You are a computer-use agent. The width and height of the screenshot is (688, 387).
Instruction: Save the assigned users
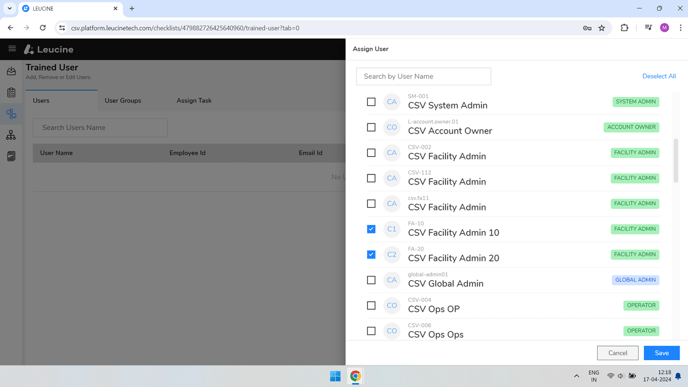tap(662, 353)
